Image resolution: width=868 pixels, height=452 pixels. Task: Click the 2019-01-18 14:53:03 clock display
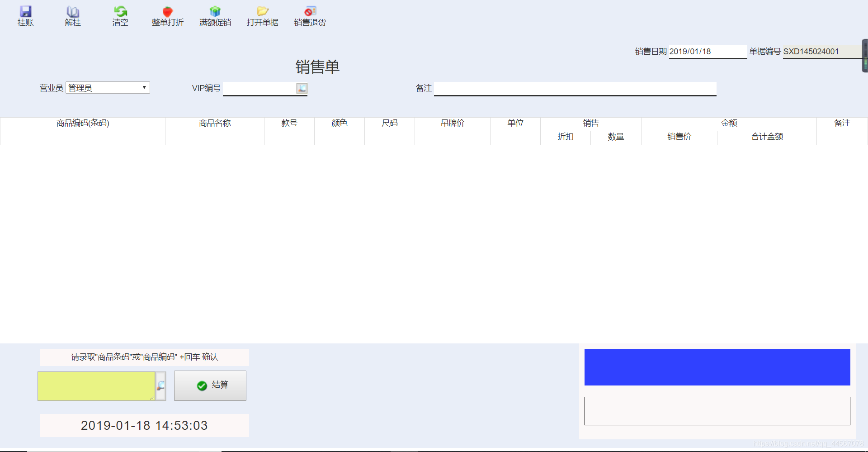click(x=144, y=425)
